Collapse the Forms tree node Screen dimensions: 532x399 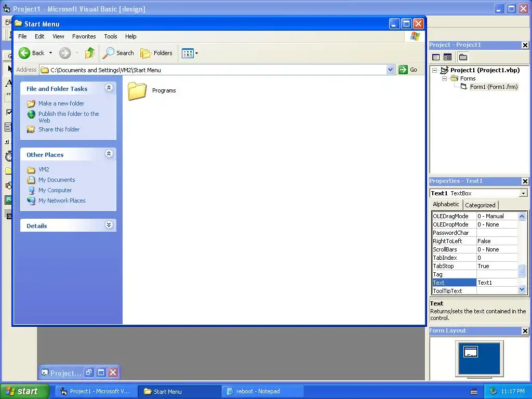[444, 78]
